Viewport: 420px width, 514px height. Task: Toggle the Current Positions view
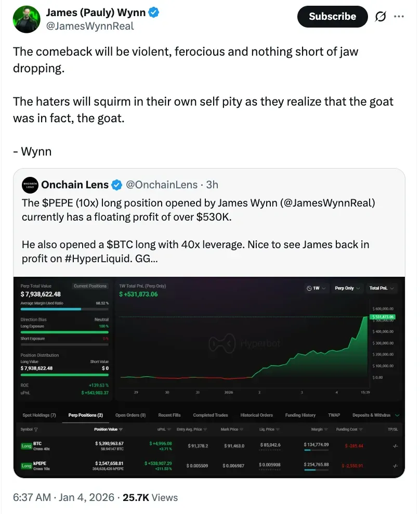tap(90, 286)
